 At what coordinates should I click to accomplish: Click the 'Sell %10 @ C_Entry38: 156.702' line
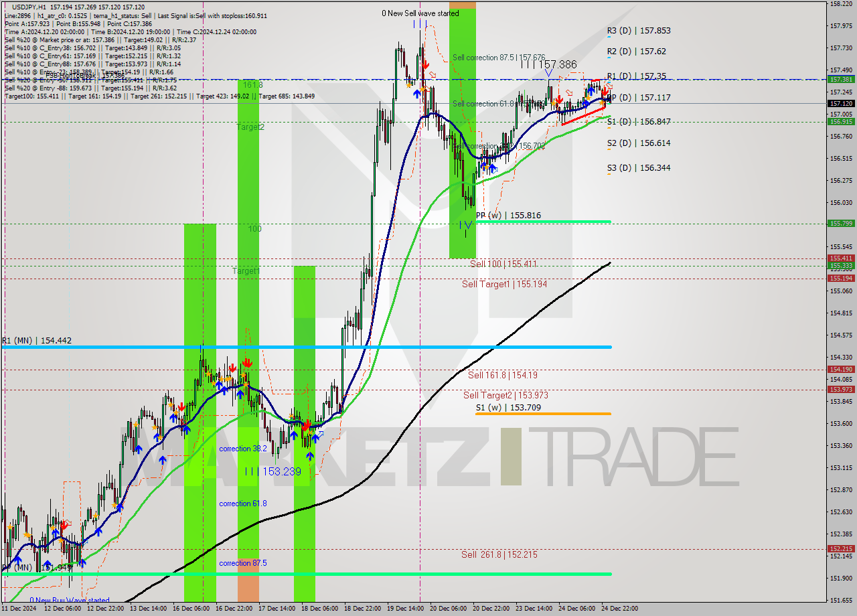tap(92, 48)
